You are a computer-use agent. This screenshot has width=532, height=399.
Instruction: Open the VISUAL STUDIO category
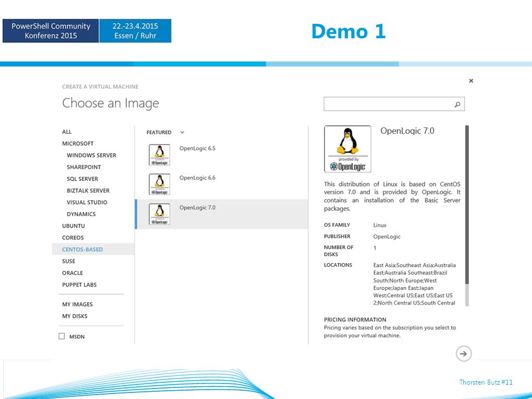pyautogui.click(x=87, y=202)
